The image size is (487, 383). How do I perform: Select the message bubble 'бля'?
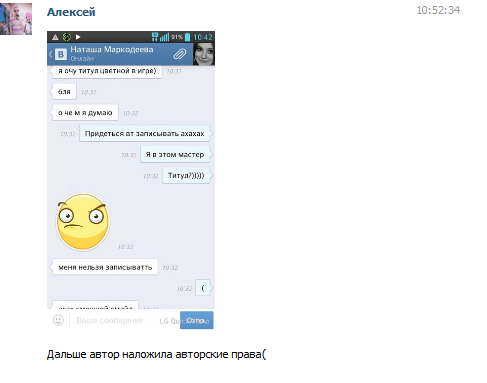[x=64, y=92]
